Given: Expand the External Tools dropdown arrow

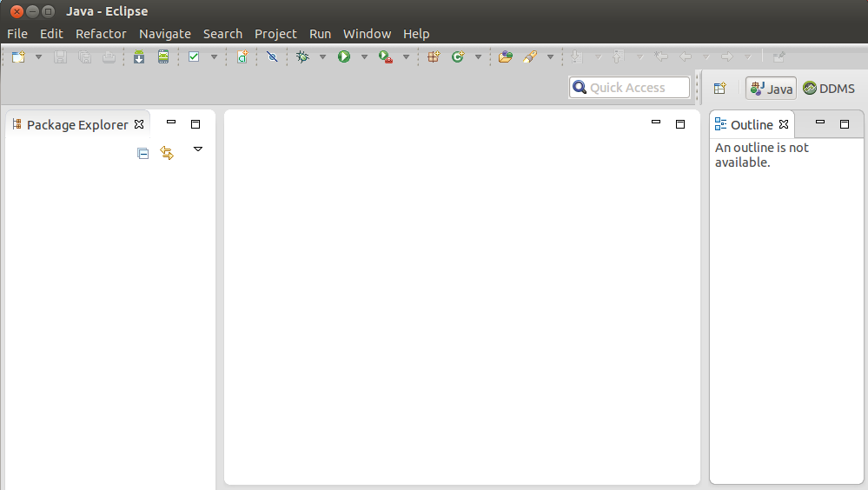Looking at the screenshot, I should point(407,57).
